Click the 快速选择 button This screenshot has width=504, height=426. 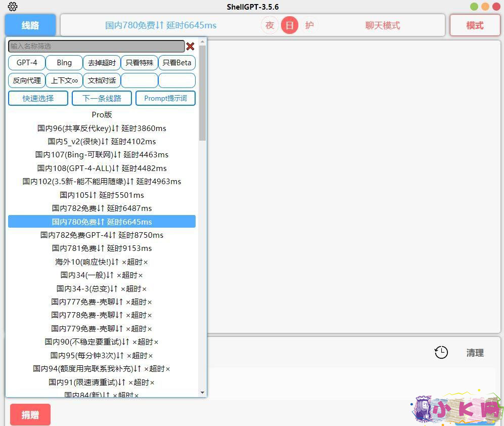pos(38,98)
